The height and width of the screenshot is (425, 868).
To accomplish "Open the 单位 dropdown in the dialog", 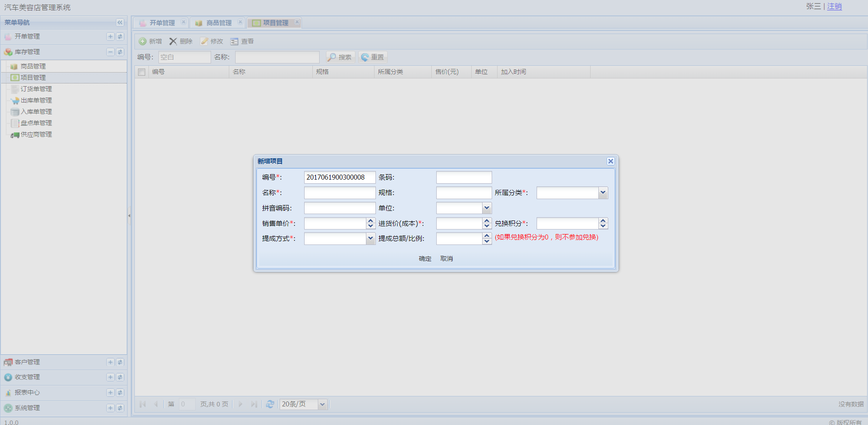I will coord(487,208).
